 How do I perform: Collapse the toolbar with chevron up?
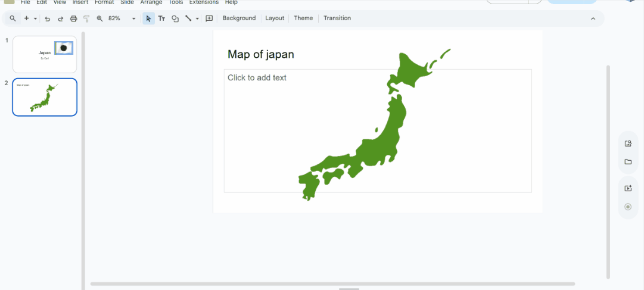[x=593, y=18]
